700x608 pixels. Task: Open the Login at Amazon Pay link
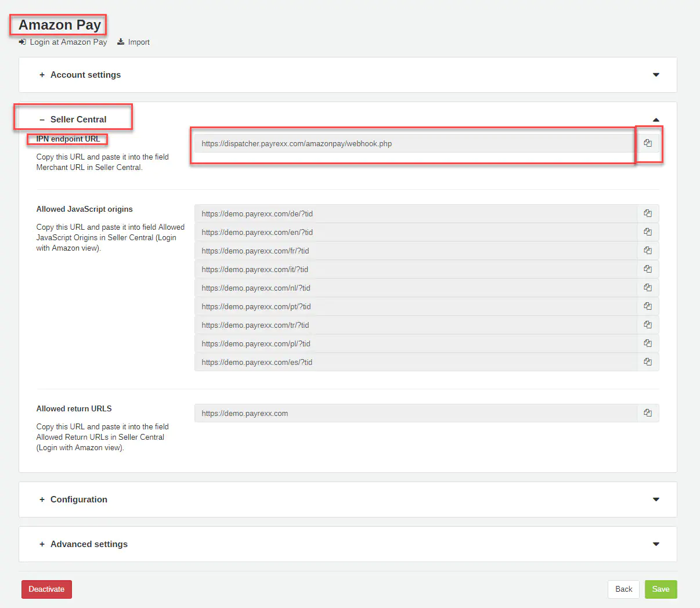point(68,42)
